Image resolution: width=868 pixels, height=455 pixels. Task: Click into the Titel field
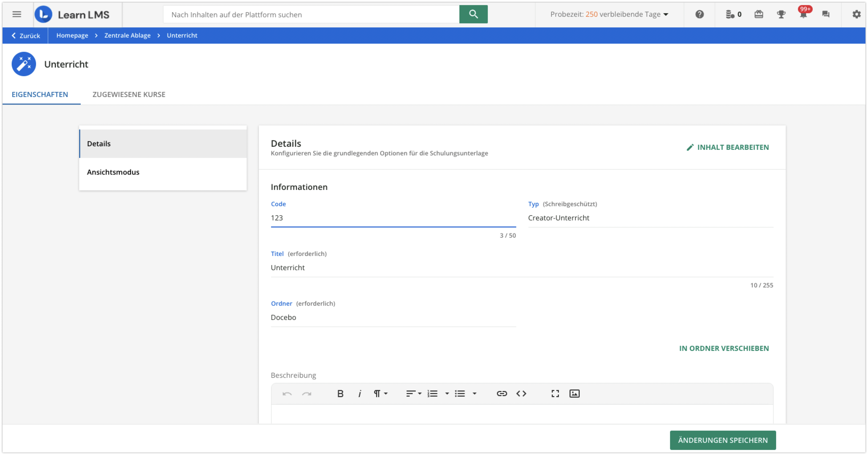522,268
